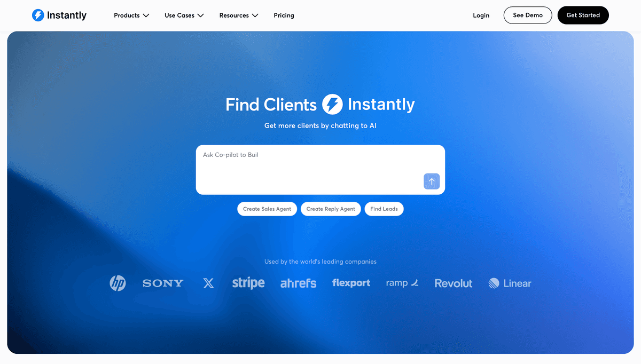This screenshot has height=364, width=641.
Task: Click the ahrefs logo
Action: point(298,283)
